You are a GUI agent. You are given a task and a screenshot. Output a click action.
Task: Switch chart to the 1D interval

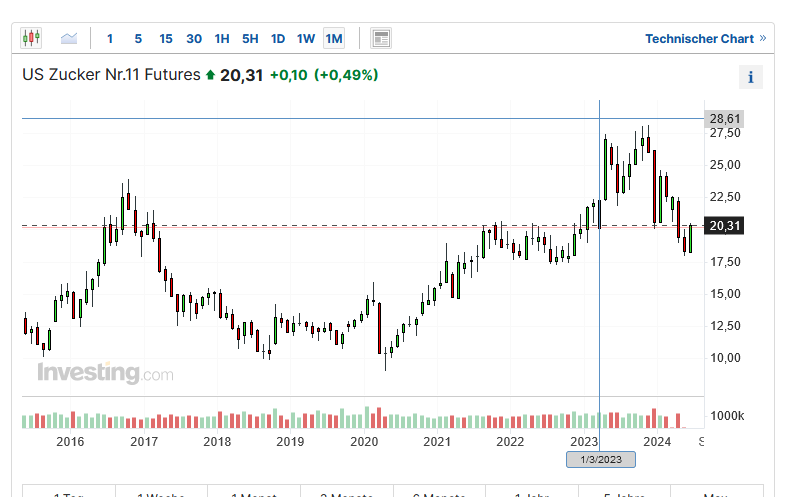pos(278,39)
